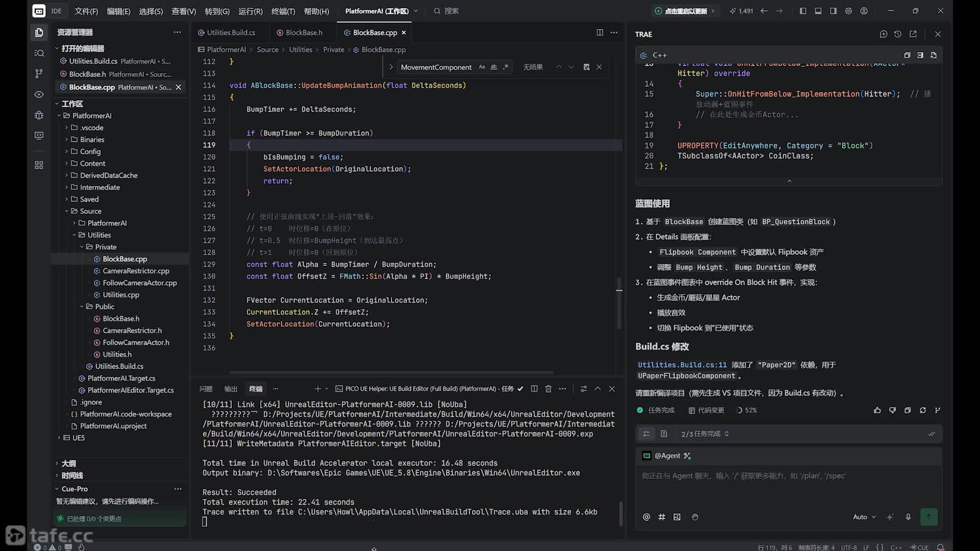Screen dimensions: 980x551
Task: Add a new terminal with plus icon
Action: (x=317, y=389)
